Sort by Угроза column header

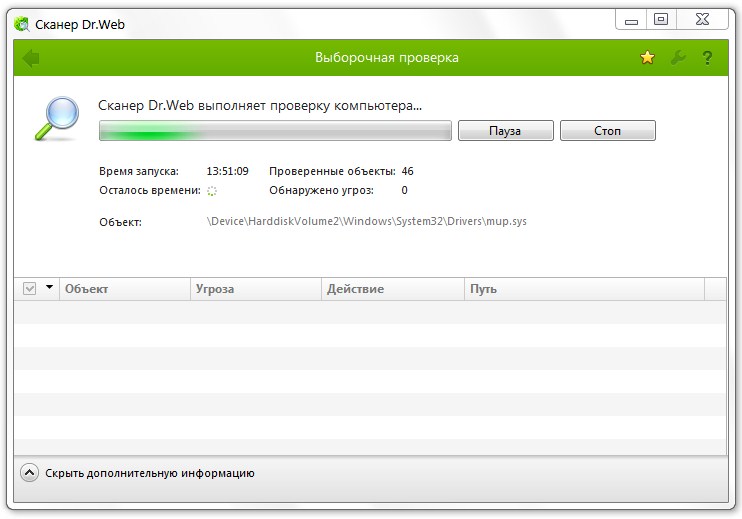tap(256, 289)
